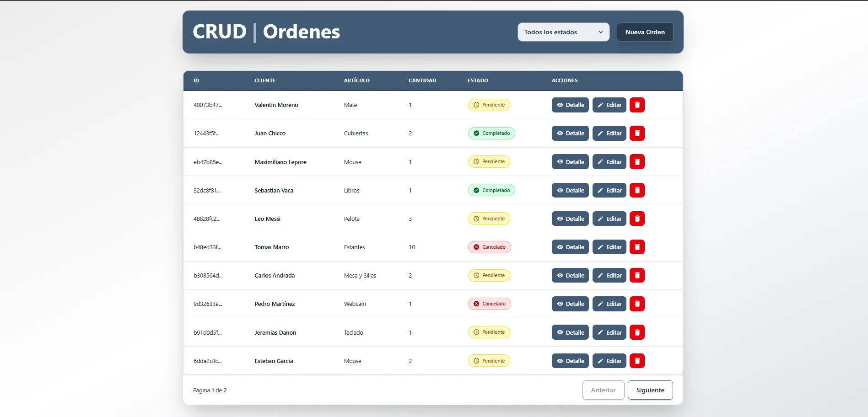868x417 pixels.
Task: Delete Tomas Marro's Estantes order
Action: tap(637, 247)
